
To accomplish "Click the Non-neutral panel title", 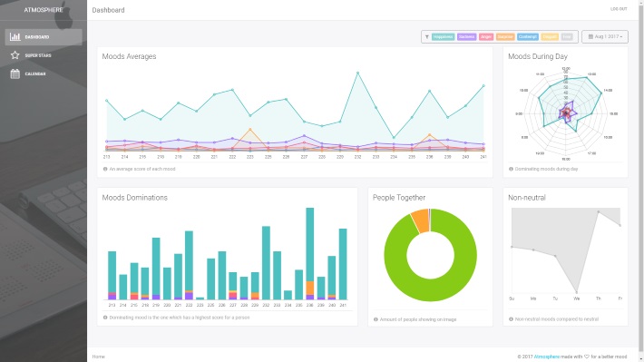I will tap(526, 198).
